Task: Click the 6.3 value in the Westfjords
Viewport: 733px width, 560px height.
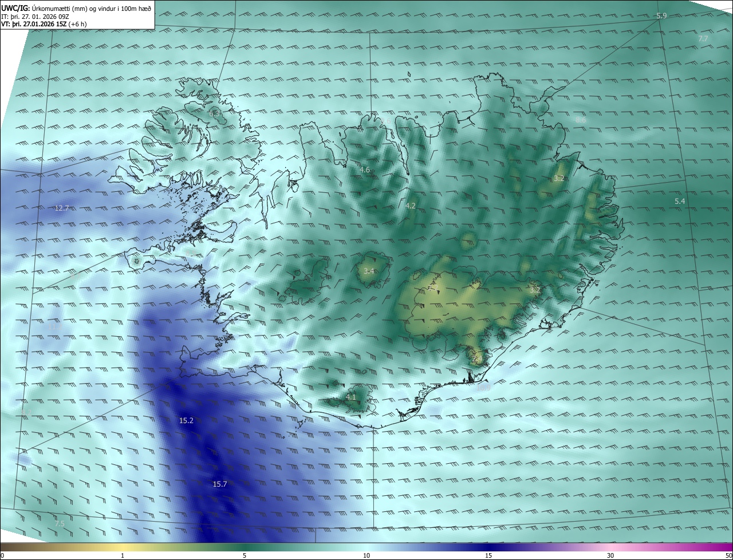Action: (x=214, y=114)
